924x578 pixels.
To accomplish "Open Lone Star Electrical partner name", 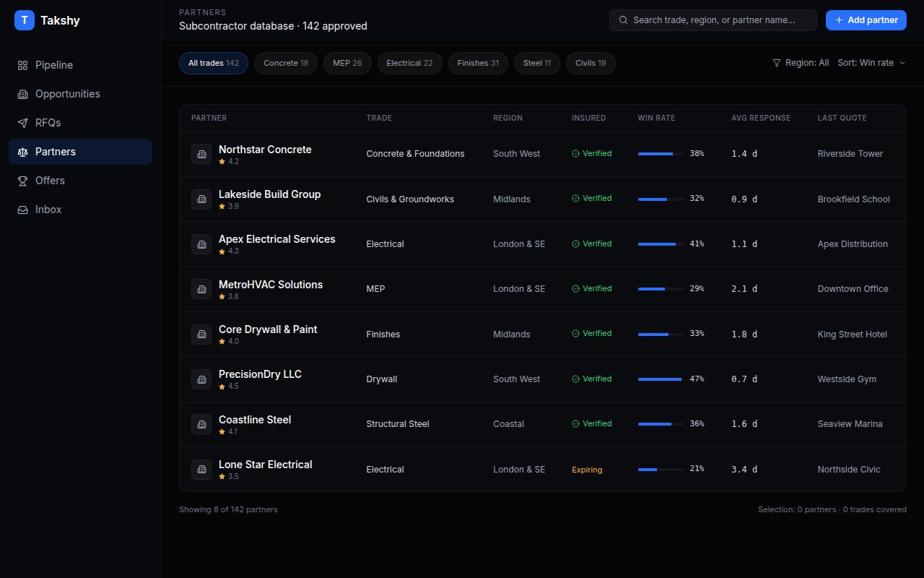I will (266, 465).
